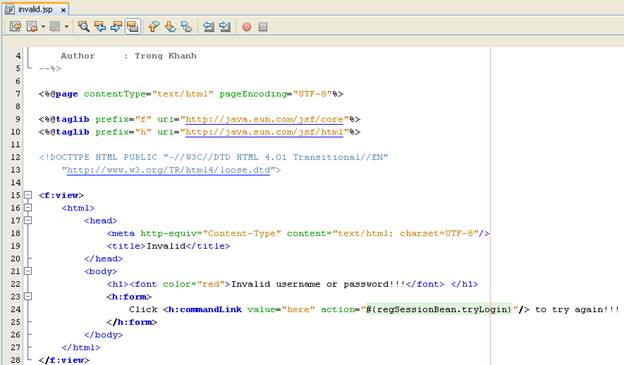The image size is (624, 365).
Task: Click the w3.org loose.dtd URL
Action: (169, 170)
